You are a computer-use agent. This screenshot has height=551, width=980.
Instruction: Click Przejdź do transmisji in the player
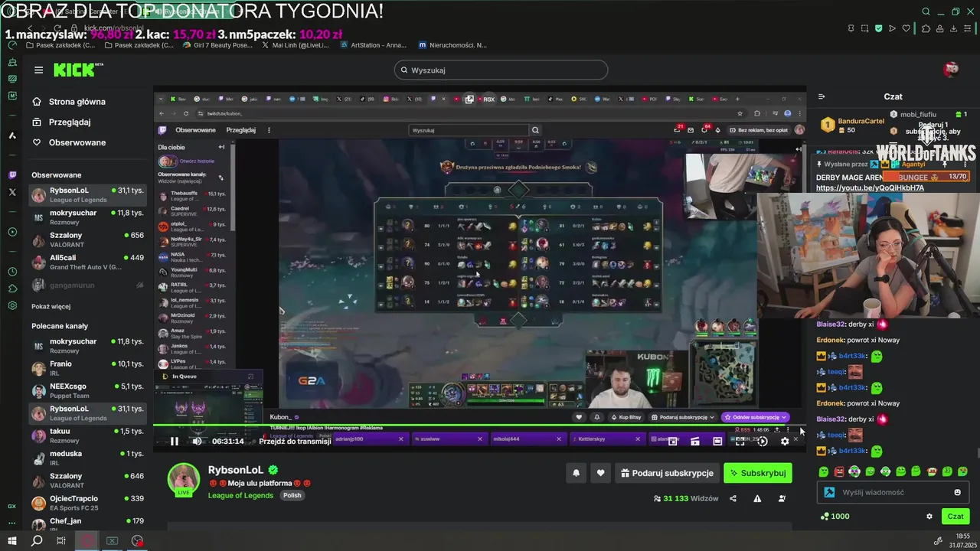[295, 442]
